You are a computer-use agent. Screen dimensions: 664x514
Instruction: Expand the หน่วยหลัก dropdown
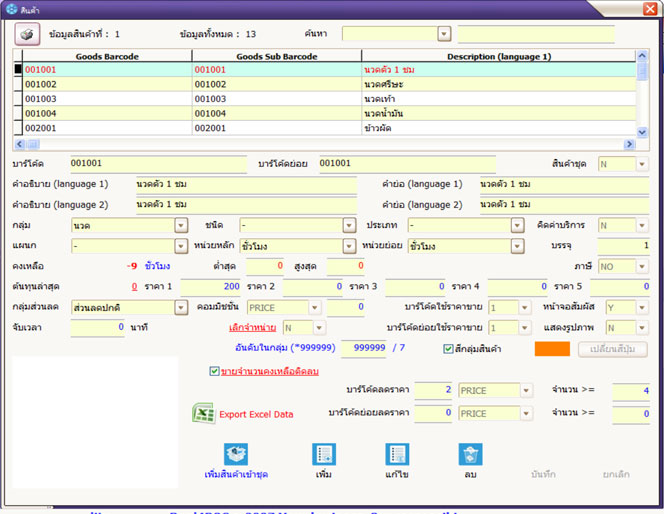(x=350, y=246)
